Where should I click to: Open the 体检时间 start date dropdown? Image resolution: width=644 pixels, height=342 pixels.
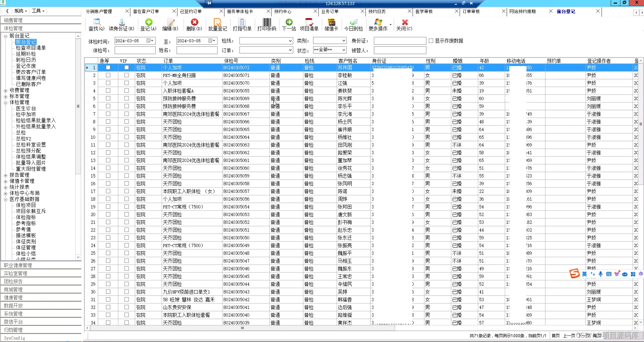152,41
